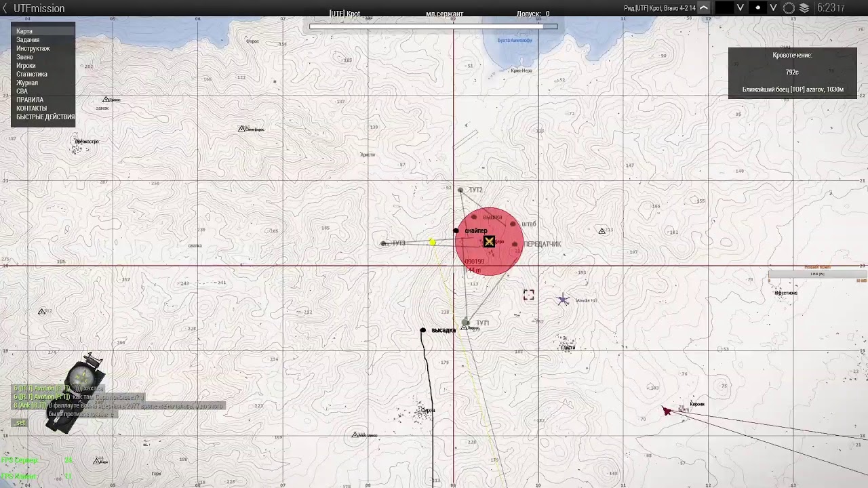The width and height of the screenshot is (868, 488).
Task: Select Инструктаж in the left menu
Action: coord(43,49)
